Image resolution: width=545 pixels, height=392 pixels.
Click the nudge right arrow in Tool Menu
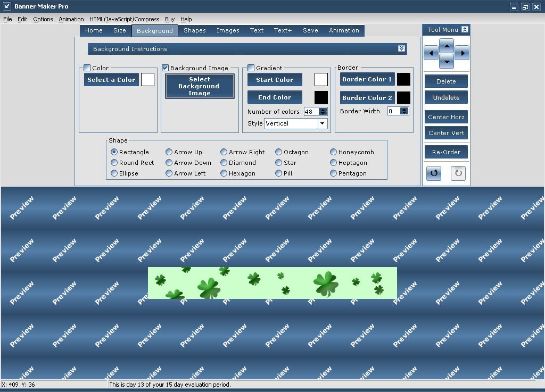[x=463, y=53]
